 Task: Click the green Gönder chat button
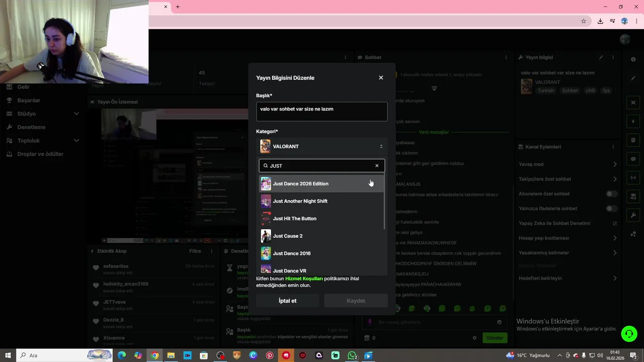[x=494, y=338]
